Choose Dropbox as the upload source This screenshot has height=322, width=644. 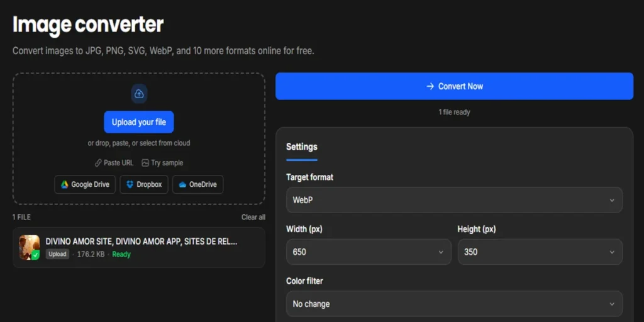click(144, 184)
